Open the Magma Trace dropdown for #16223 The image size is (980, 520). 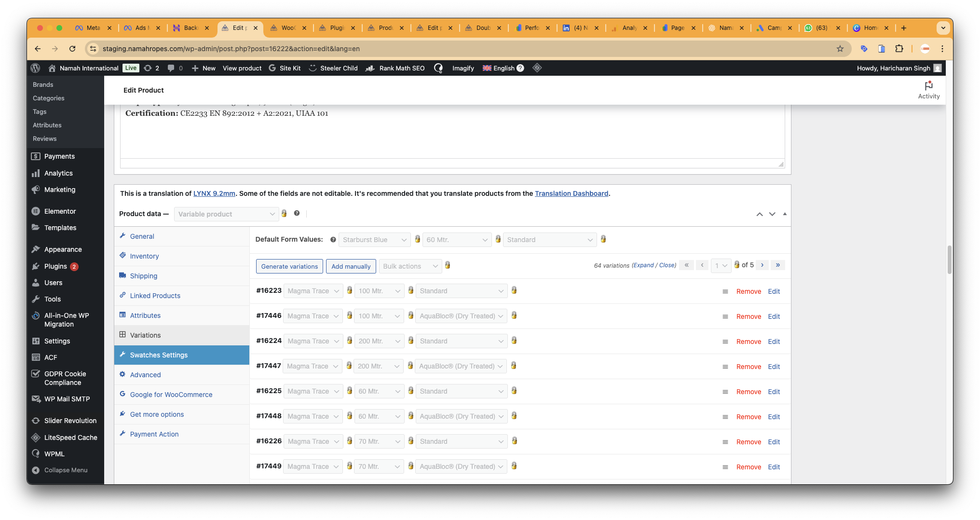(x=313, y=291)
